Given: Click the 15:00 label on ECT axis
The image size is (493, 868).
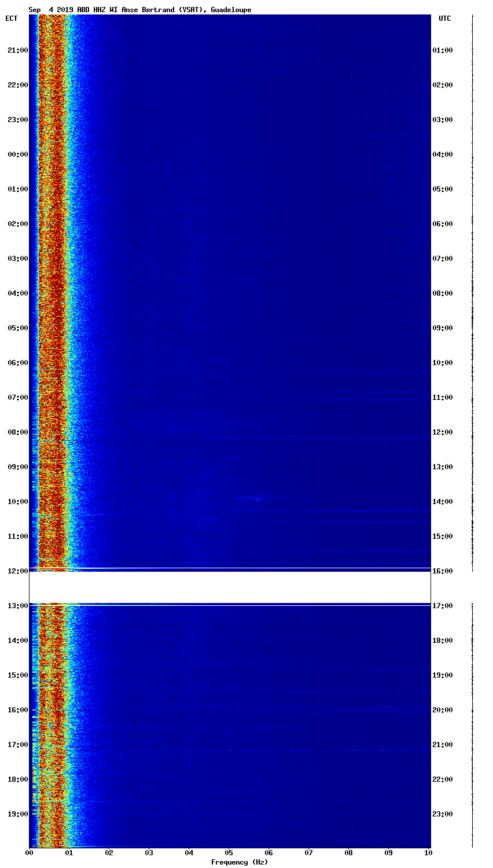Looking at the screenshot, I should [17, 675].
